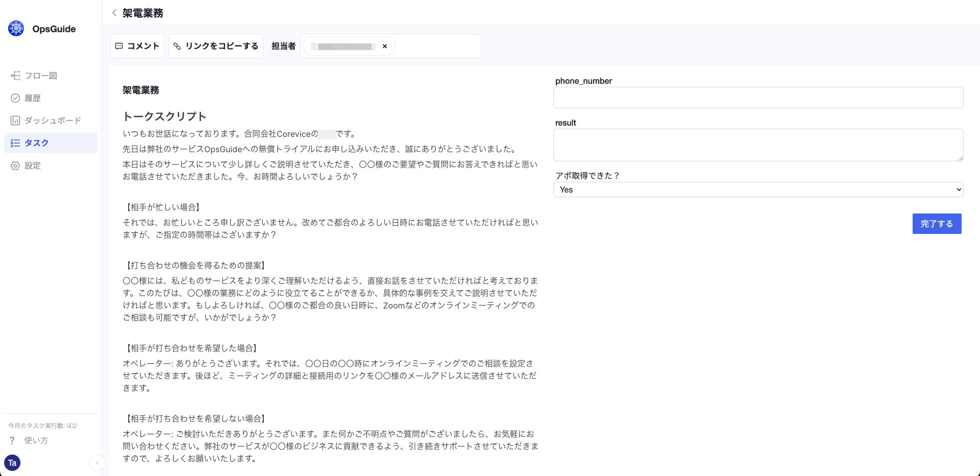Open the アポ取得できた？ dropdown
This screenshot has height=476, width=980.
coord(758,189)
